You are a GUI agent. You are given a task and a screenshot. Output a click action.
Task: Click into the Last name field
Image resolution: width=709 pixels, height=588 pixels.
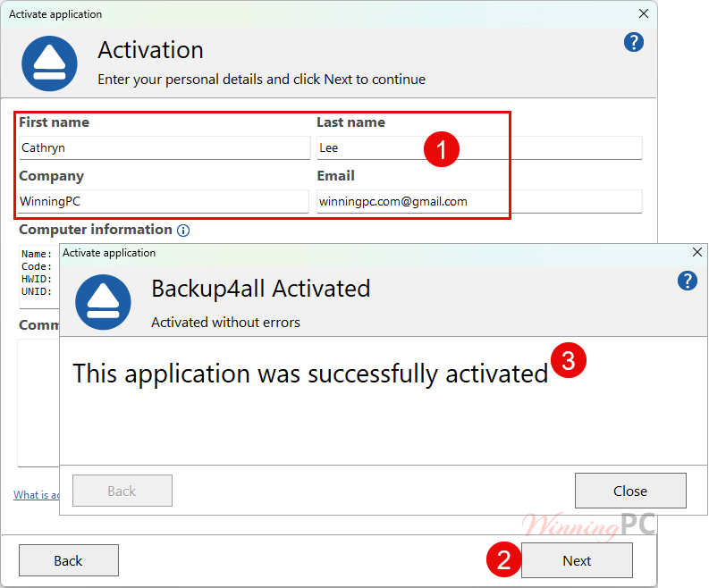click(x=479, y=147)
